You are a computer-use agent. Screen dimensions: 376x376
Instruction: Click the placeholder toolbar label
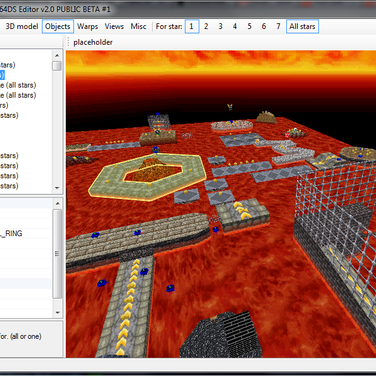(93, 42)
